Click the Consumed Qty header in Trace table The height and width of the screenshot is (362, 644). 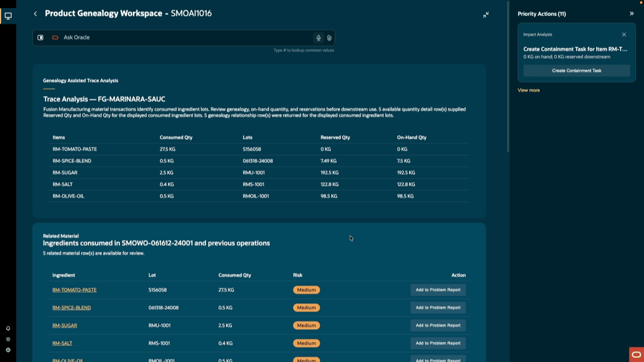(176, 137)
